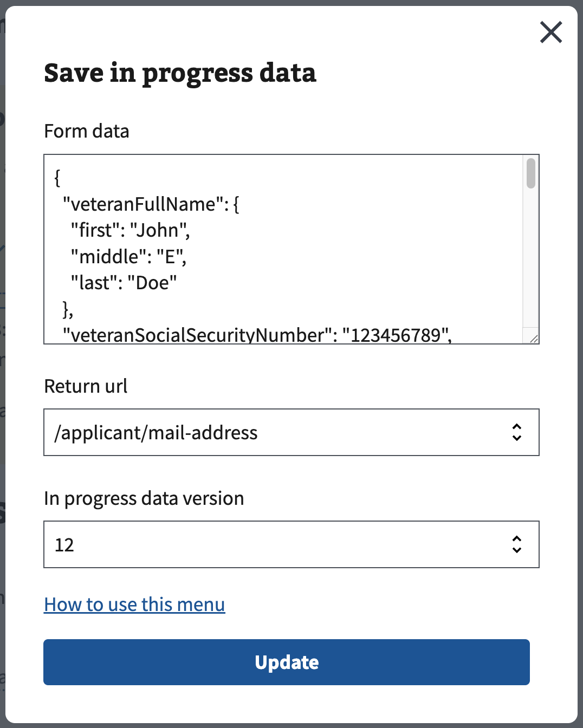Image resolution: width=583 pixels, height=728 pixels.
Task: Click the stepper arrows on data version field
Action: pyautogui.click(x=517, y=544)
